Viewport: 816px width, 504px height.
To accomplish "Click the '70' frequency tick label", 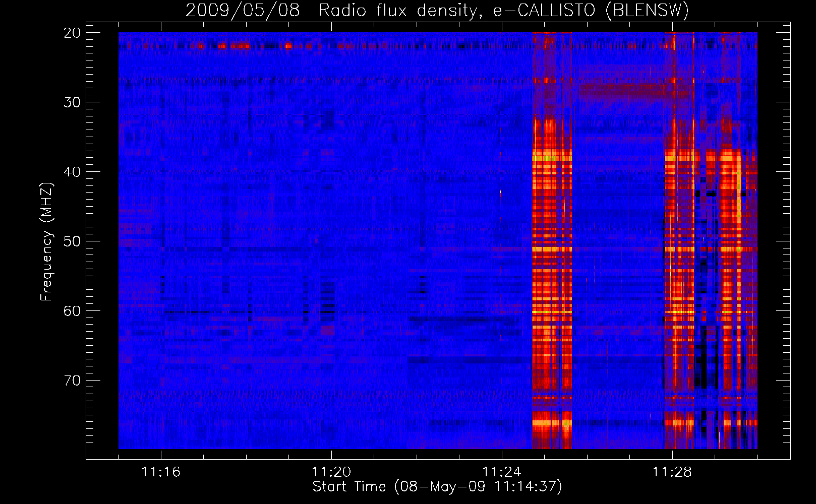I will point(72,381).
